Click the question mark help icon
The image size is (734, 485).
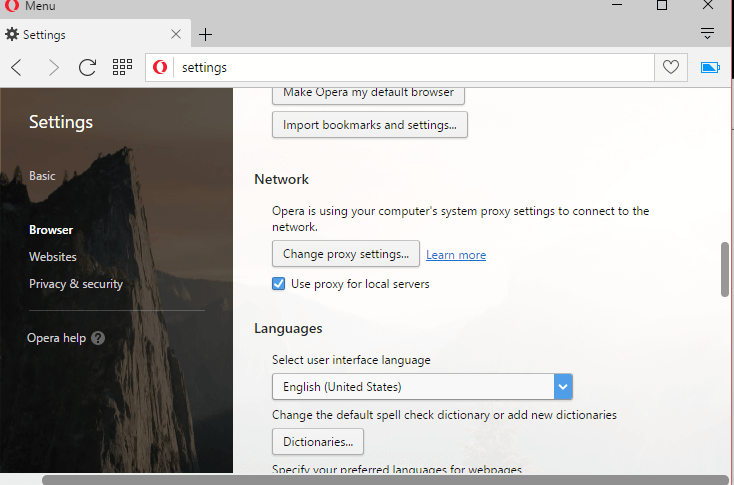[x=98, y=338]
